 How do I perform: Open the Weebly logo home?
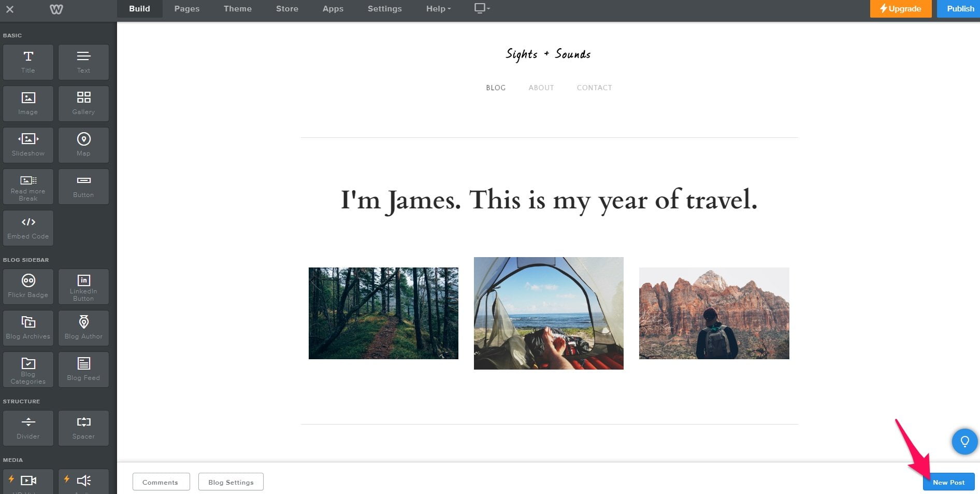pyautogui.click(x=56, y=9)
